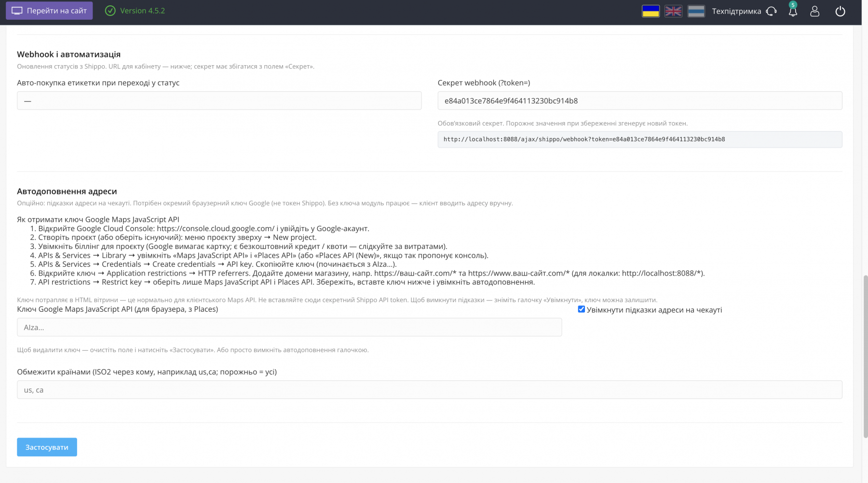Focus the Секрет webhook token field
Image resolution: width=868 pixels, height=483 pixels.
pos(640,100)
